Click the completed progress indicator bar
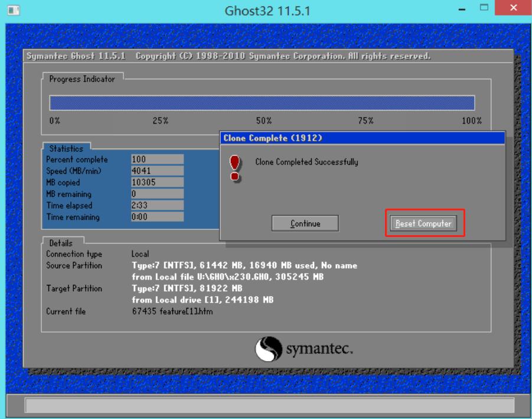The width and height of the screenshot is (532, 419). 262,103
